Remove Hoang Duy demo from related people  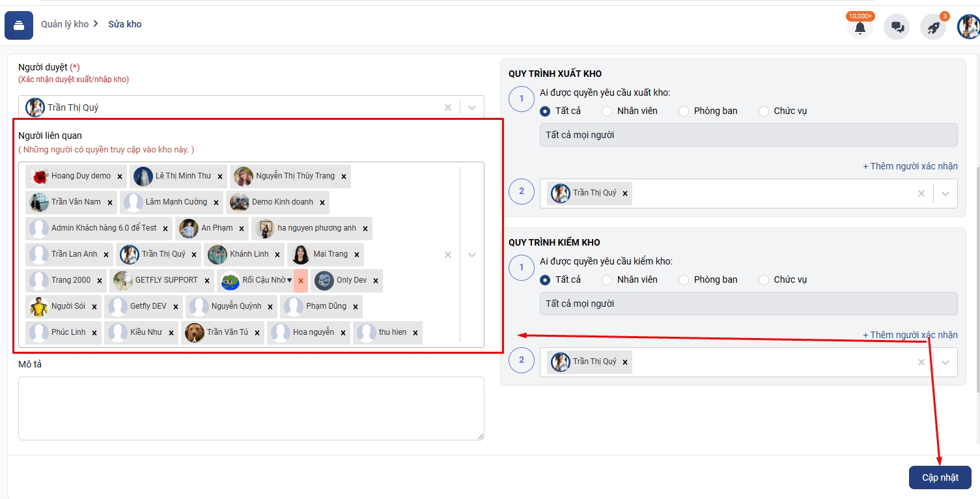pos(120,177)
